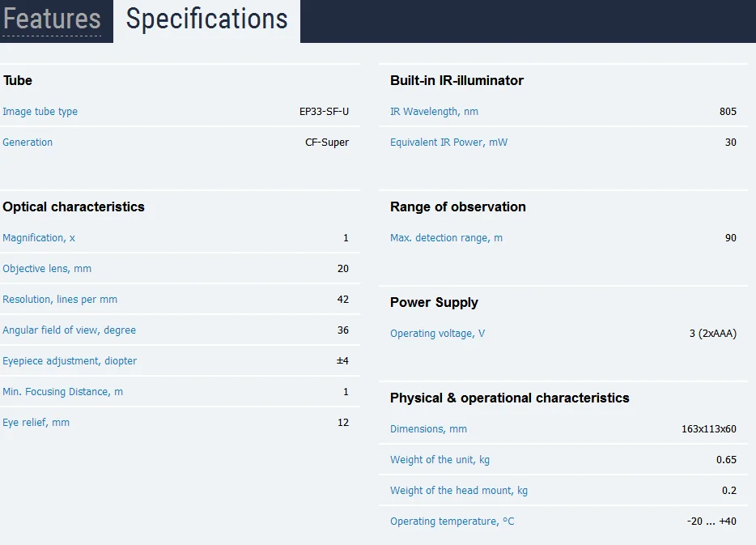Viewport: 756px width, 545px height.
Task: Click Equivalent IR Power, mW label
Action: click(448, 143)
